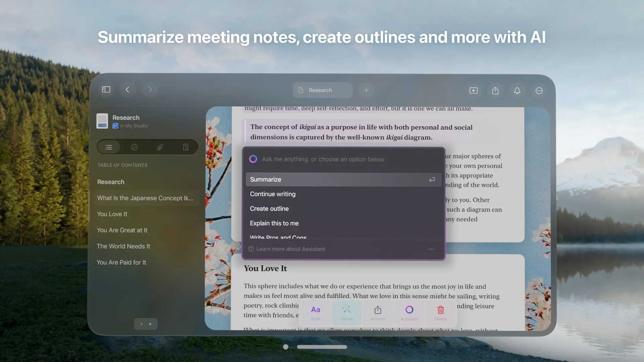Click the Ask me anything input field

click(323, 159)
